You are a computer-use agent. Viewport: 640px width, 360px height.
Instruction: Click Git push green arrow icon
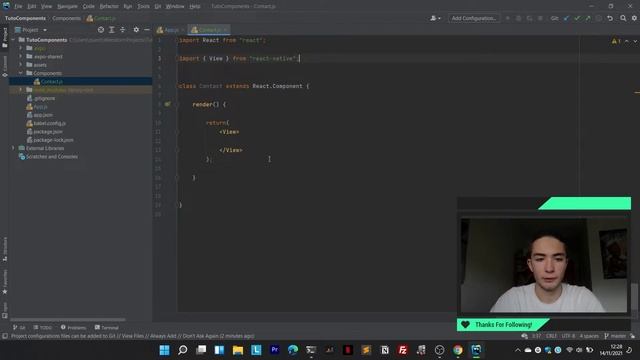[x=588, y=18]
